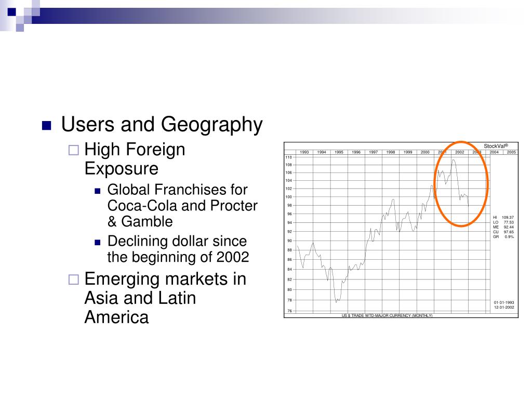Click the 86 y-axis value
This screenshot has height=399, width=532.
pyautogui.click(x=289, y=260)
